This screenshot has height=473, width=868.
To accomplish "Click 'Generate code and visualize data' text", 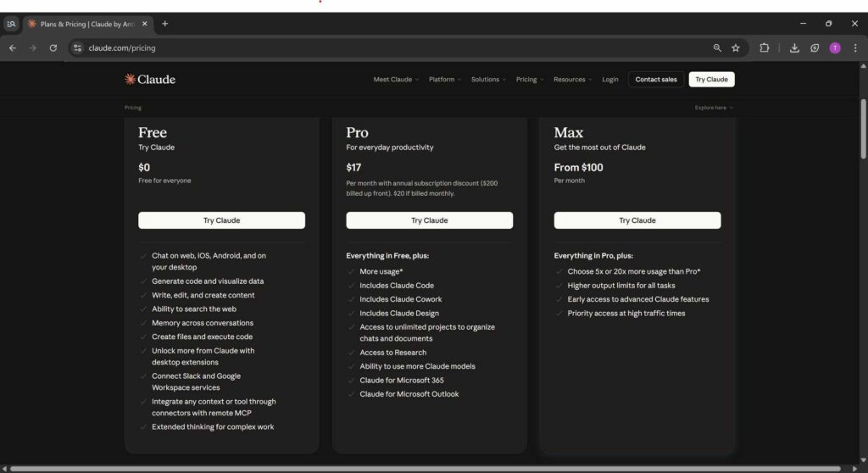I will click(208, 281).
